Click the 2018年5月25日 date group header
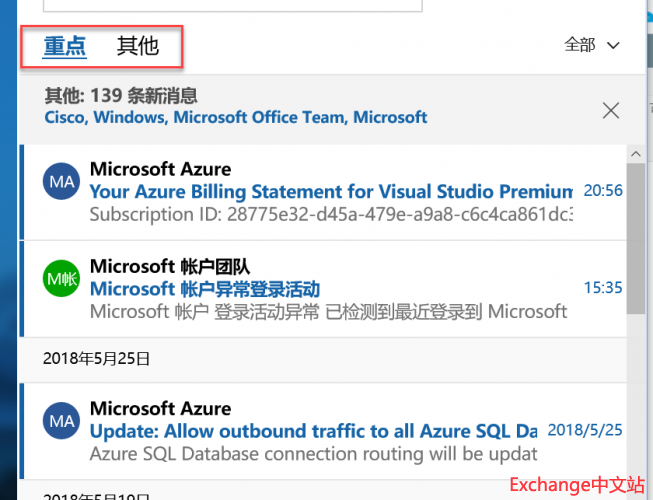This screenshot has width=653, height=500. 96,357
